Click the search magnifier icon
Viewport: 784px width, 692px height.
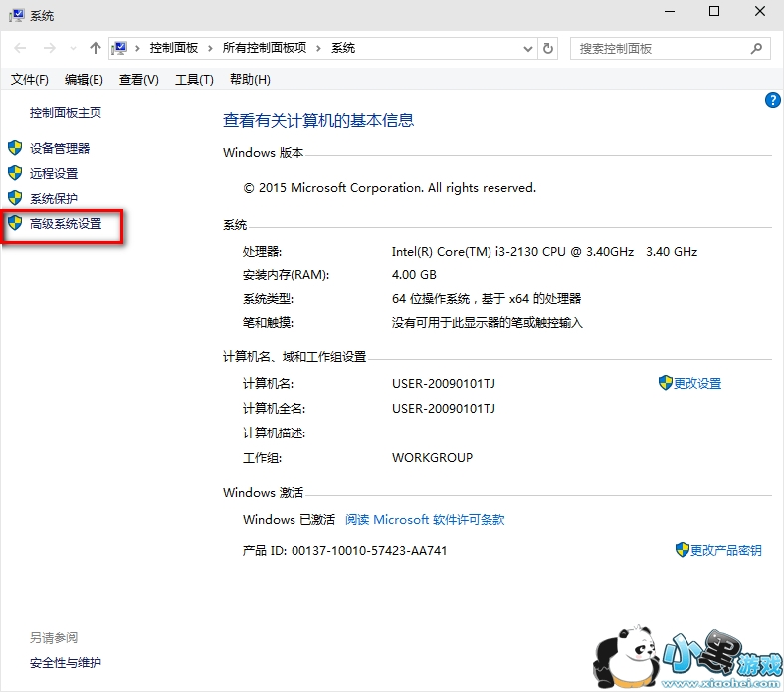pos(756,49)
